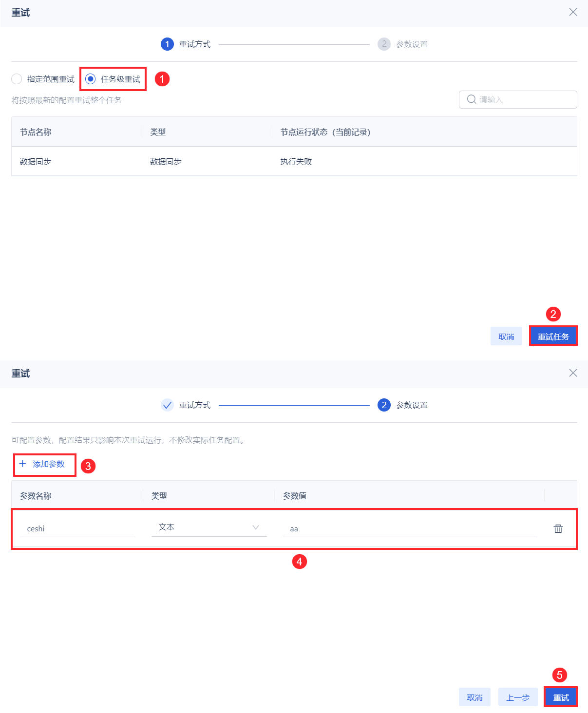Click the plus icon for adding parameter
This screenshot has width=588, height=713.
click(22, 464)
